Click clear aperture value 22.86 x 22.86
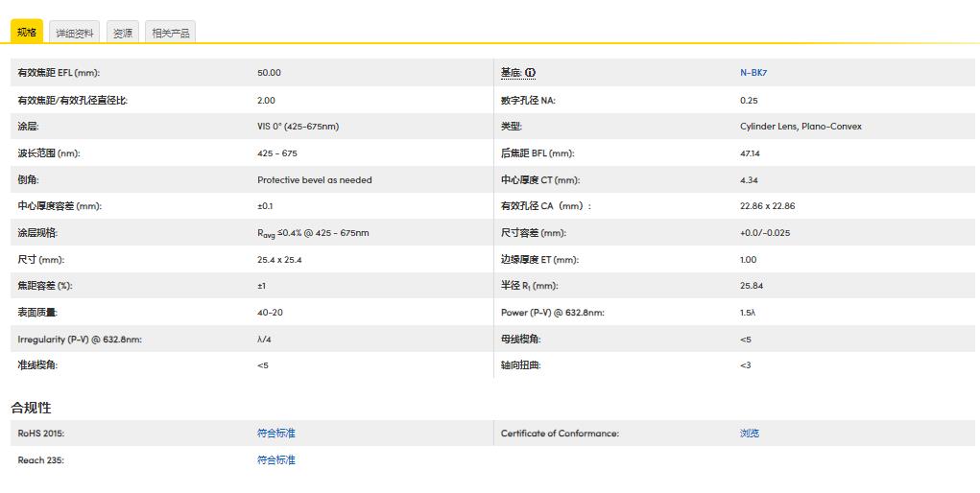980x493 pixels. tap(768, 206)
